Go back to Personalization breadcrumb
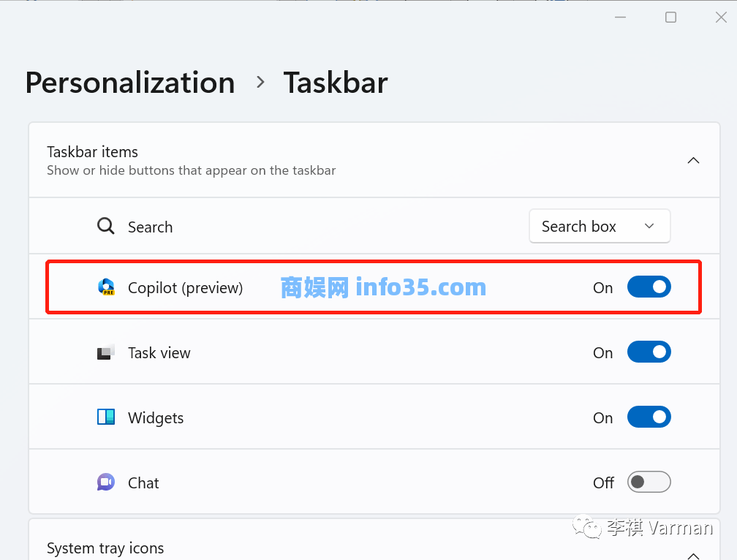Image resolution: width=737 pixels, height=560 pixels. [x=130, y=83]
